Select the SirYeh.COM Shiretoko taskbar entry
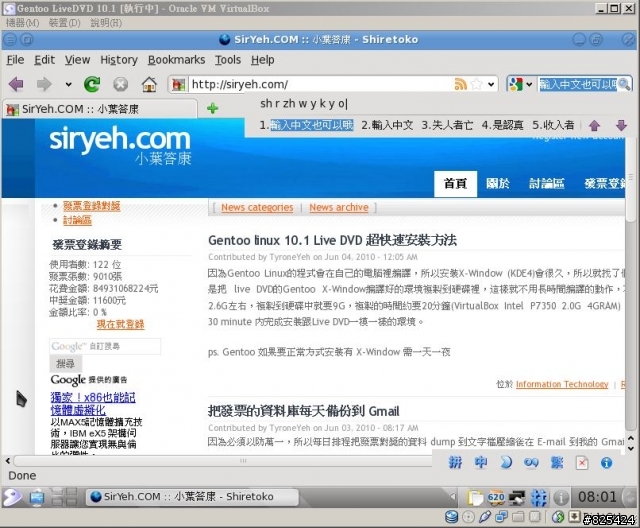The height and width of the screenshot is (528, 640). point(192,497)
